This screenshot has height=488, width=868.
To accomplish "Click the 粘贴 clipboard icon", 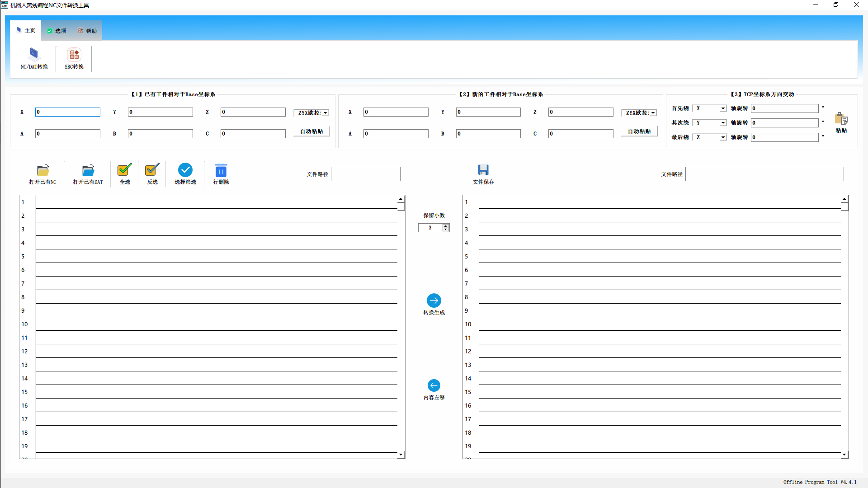I will 841,119.
